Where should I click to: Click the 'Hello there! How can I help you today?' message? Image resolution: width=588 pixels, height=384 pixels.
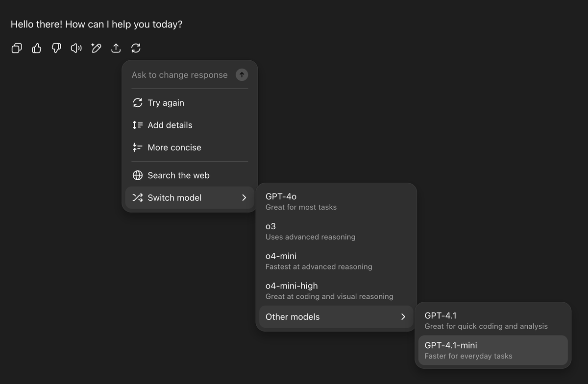point(97,24)
